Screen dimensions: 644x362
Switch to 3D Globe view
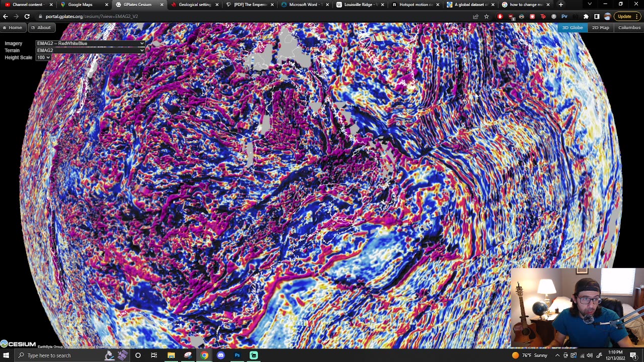[x=572, y=28]
